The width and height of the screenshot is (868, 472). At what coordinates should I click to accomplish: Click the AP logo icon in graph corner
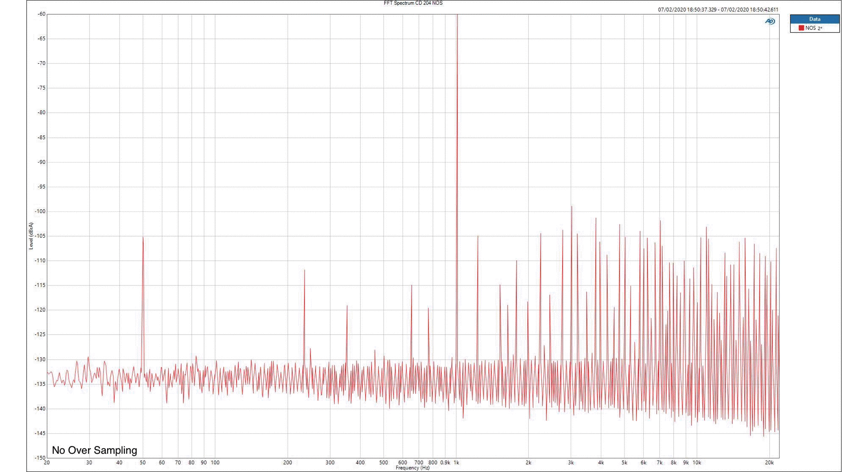770,21
